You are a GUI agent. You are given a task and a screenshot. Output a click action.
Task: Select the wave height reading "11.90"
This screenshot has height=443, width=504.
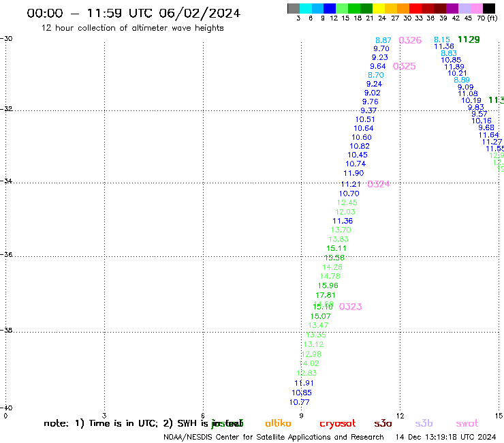(x=353, y=173)
